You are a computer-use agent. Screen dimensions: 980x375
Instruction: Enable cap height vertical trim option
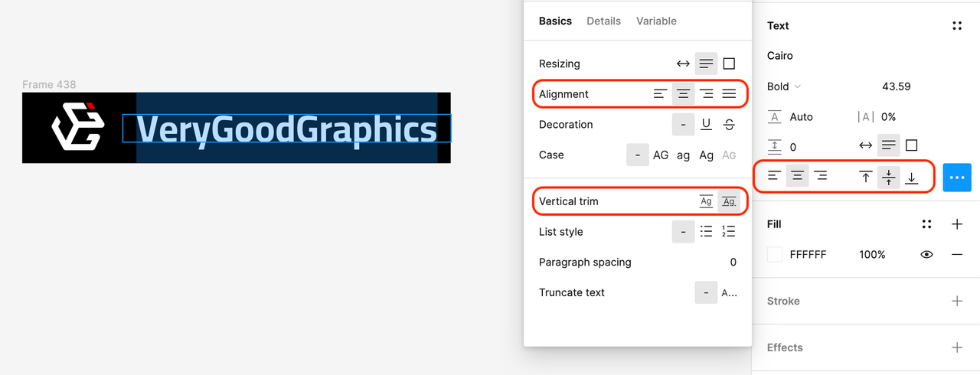point(729,201)
